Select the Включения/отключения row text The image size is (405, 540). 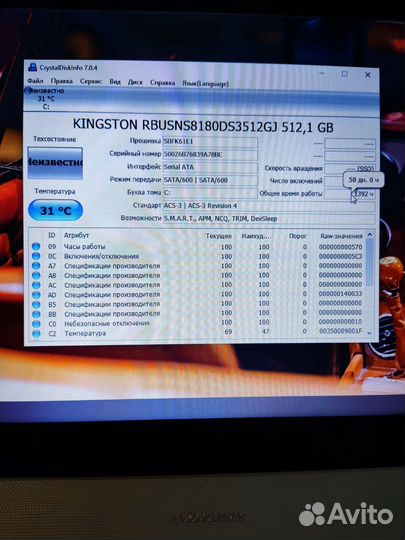[x=101, y=256]
